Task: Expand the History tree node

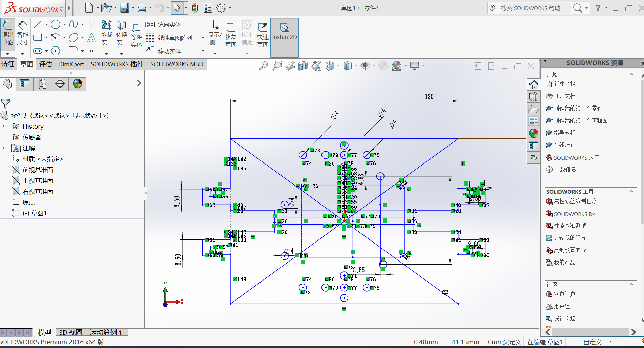Action: pos(4,126)
